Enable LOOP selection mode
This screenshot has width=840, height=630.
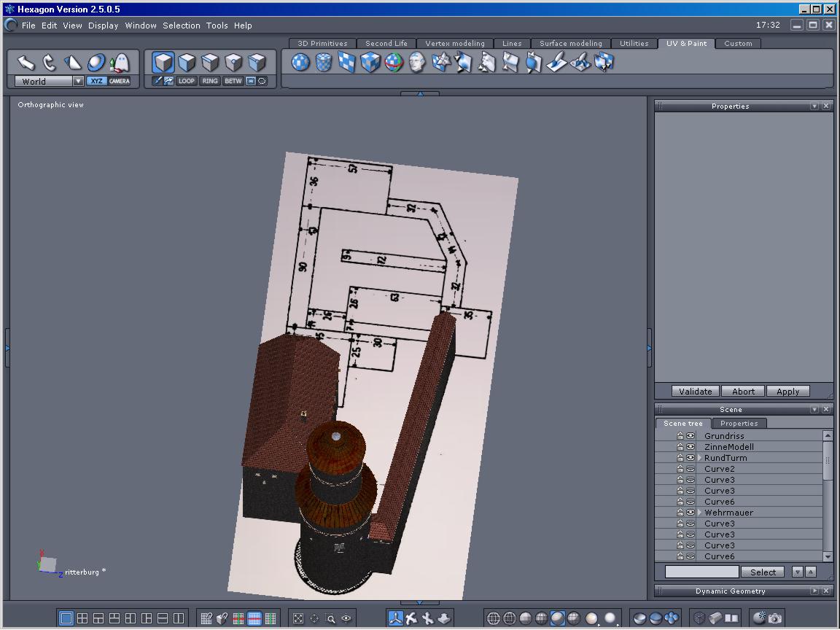pyautogui.click(x=187, y=81)
